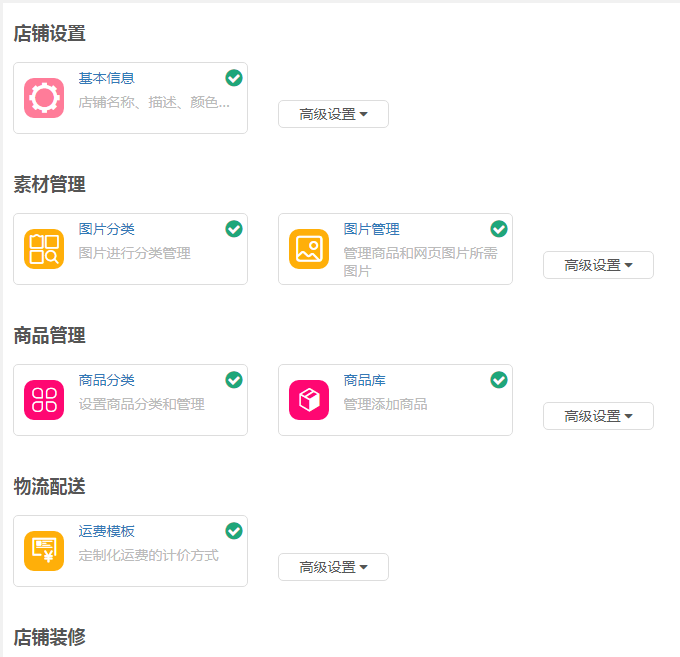Click the pink 商品分类 four-squares icon
The image size is (680, 657).
click(x=44, y=400)
